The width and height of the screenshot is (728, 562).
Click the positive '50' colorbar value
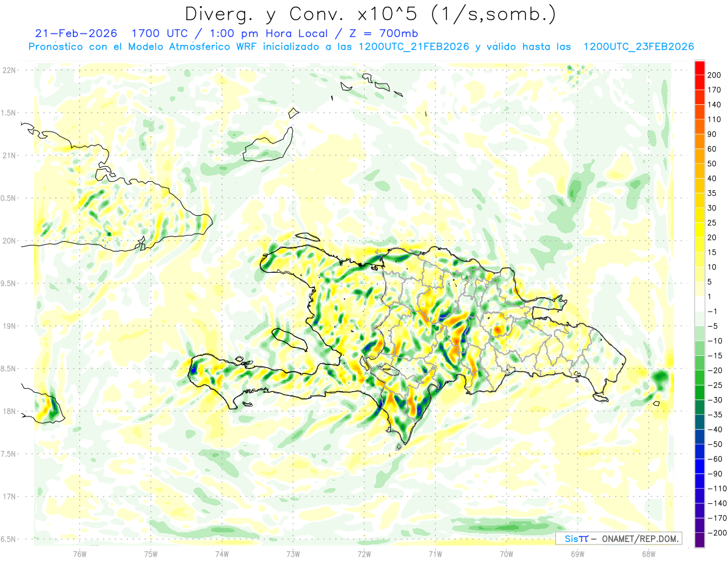[x=712, y=164]
